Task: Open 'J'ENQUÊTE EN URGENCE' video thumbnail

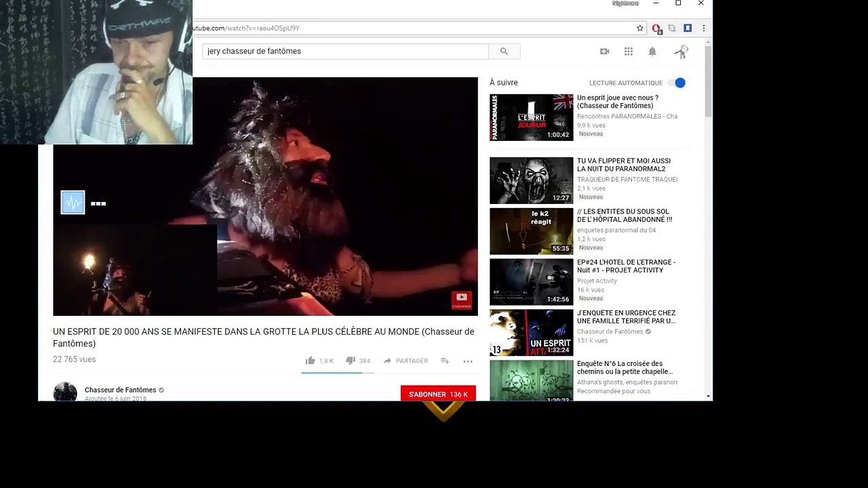Action: click(x=531, y=332)
